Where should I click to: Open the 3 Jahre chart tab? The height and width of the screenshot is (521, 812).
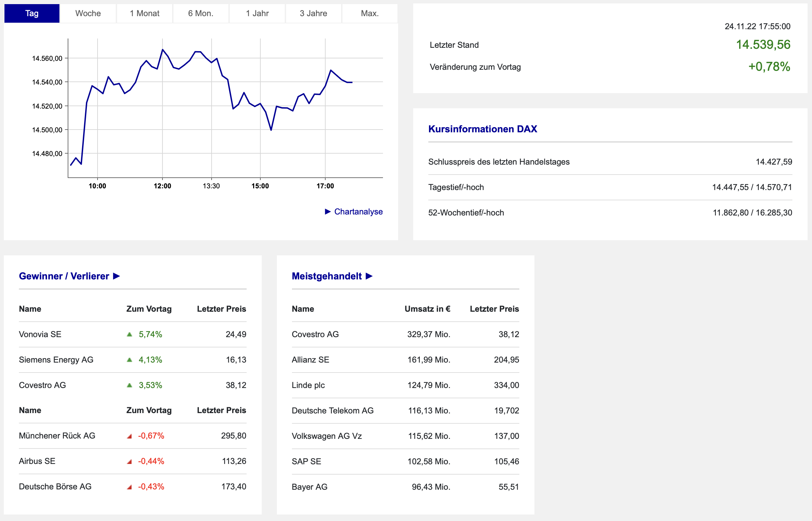(313, 13)
